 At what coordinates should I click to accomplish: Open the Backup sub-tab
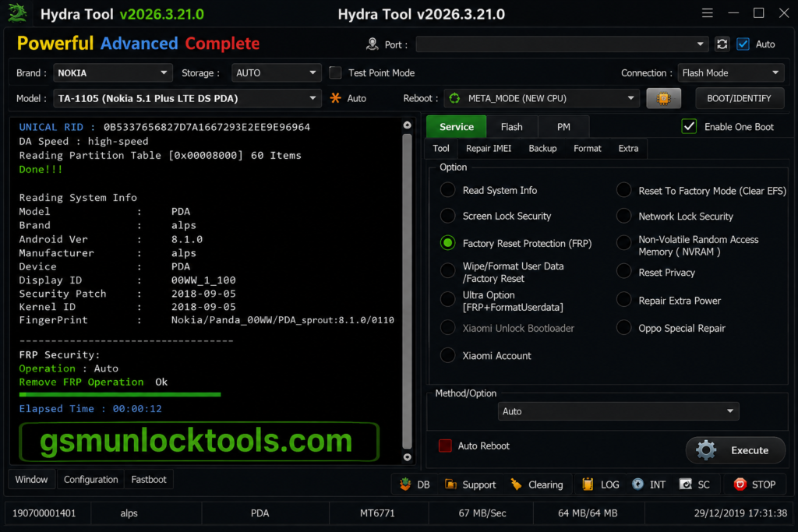[x=542, y=149]
